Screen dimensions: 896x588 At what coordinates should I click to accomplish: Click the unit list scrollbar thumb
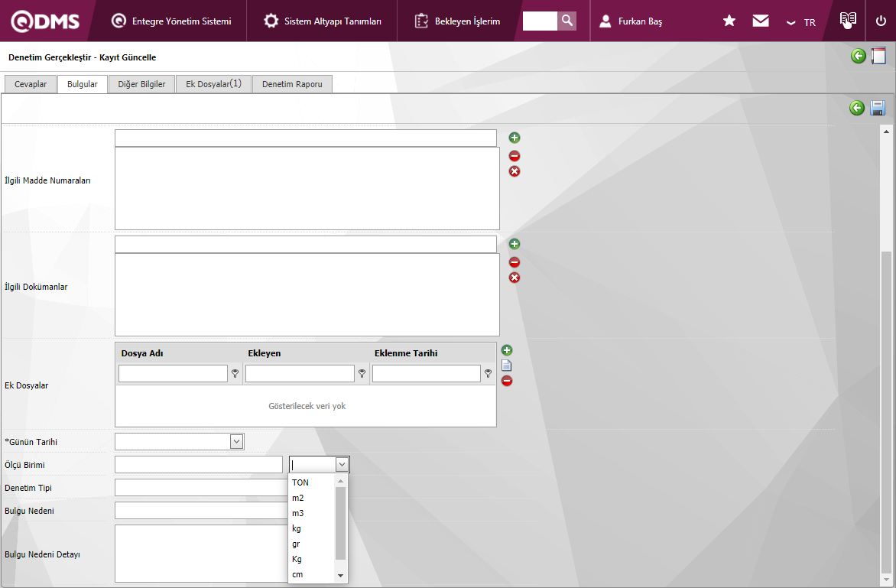click(x=340, y=523)
